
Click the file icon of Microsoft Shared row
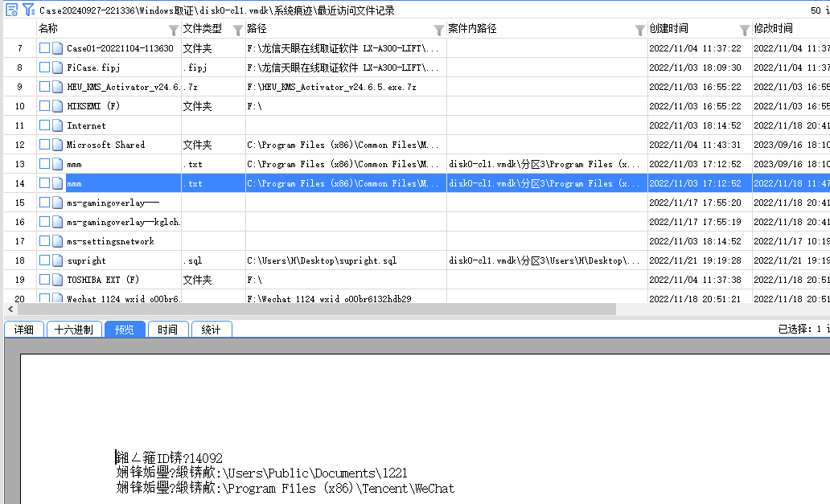pyautogui.click(x=57, y=145)
